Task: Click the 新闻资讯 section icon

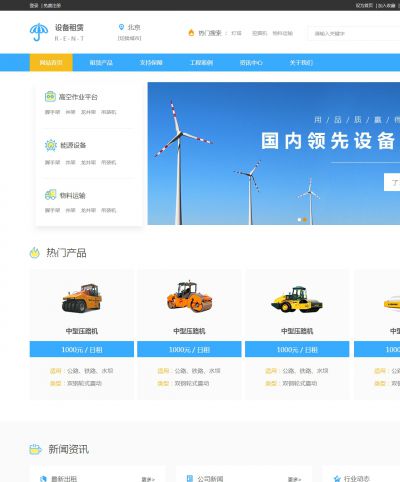Action: [x=35, y=449]
